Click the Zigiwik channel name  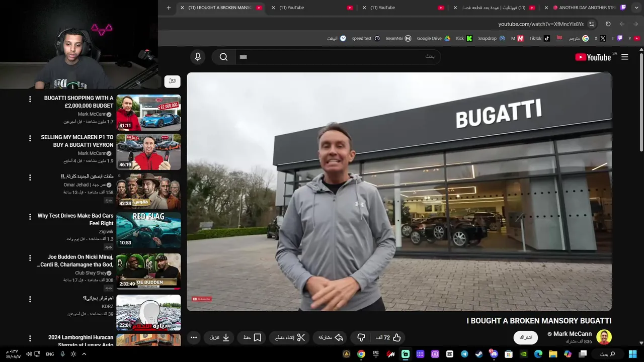(x=106, y=232)
